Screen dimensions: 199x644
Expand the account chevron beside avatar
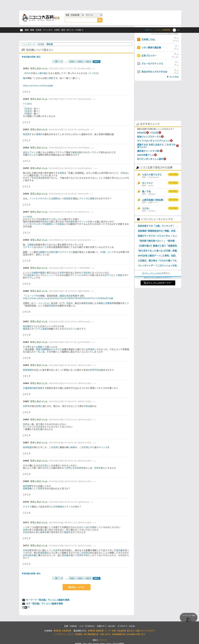pyautogui.click(x=178, y=30)
